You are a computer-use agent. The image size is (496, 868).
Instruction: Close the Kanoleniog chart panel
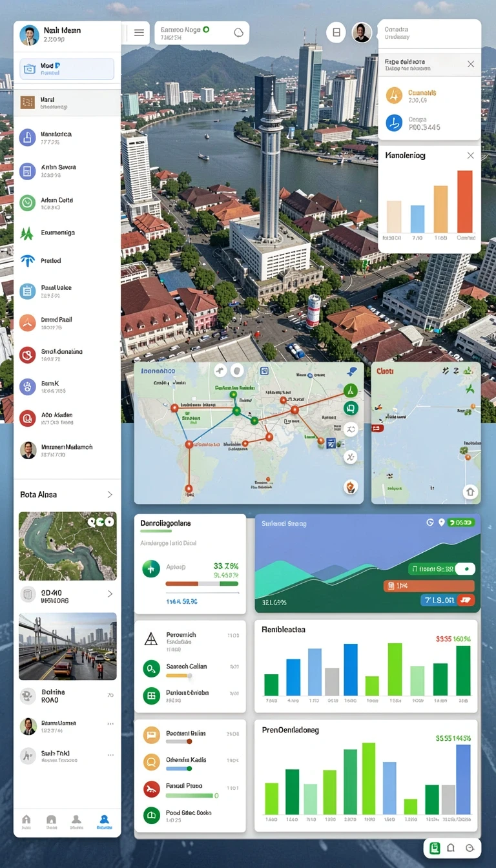pyautogui.click(x=470, y=156)
